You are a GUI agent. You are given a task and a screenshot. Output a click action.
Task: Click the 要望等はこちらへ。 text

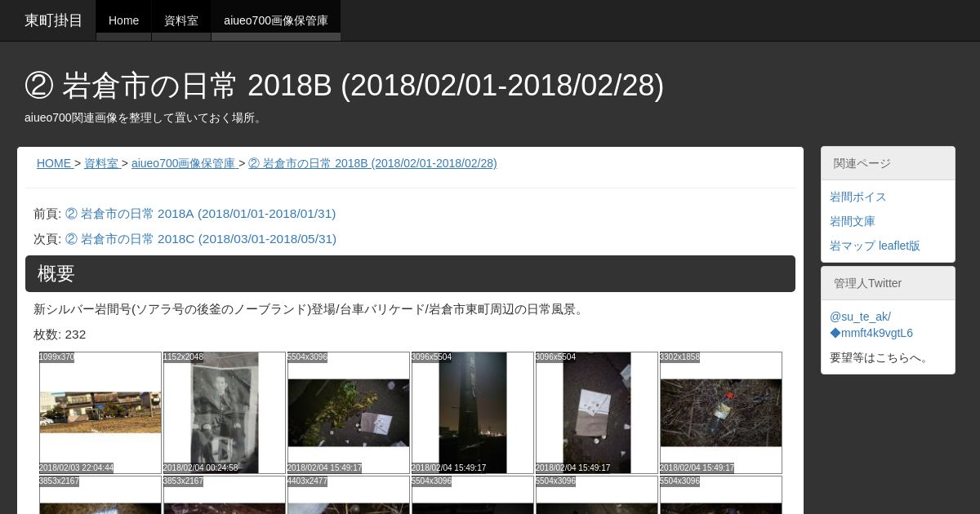point(881,357)
